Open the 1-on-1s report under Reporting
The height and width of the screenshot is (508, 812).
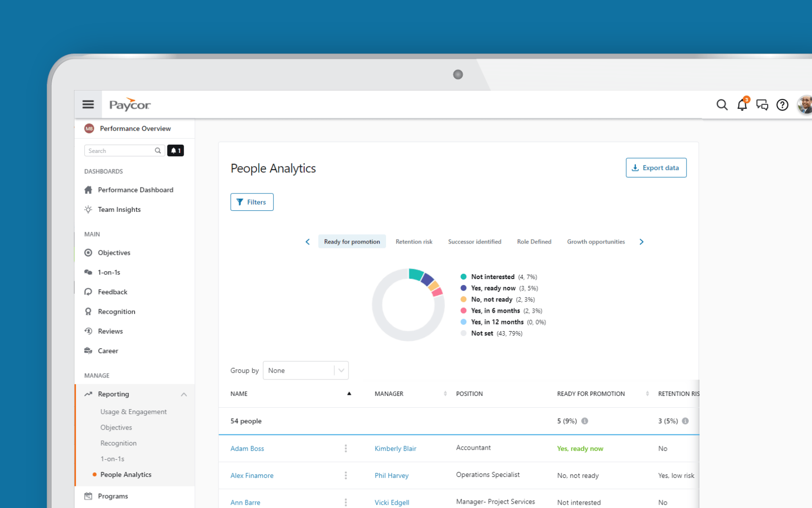point(112,459)
